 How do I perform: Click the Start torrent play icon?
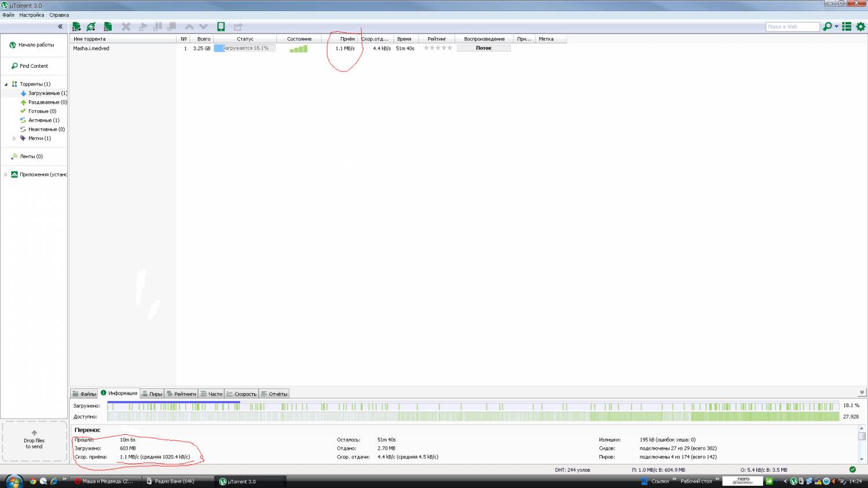pos(143,27)
